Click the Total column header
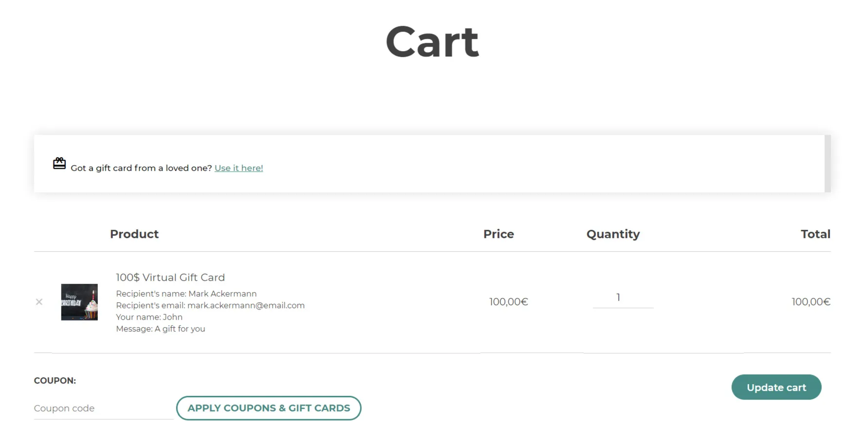 click(816, 234)
